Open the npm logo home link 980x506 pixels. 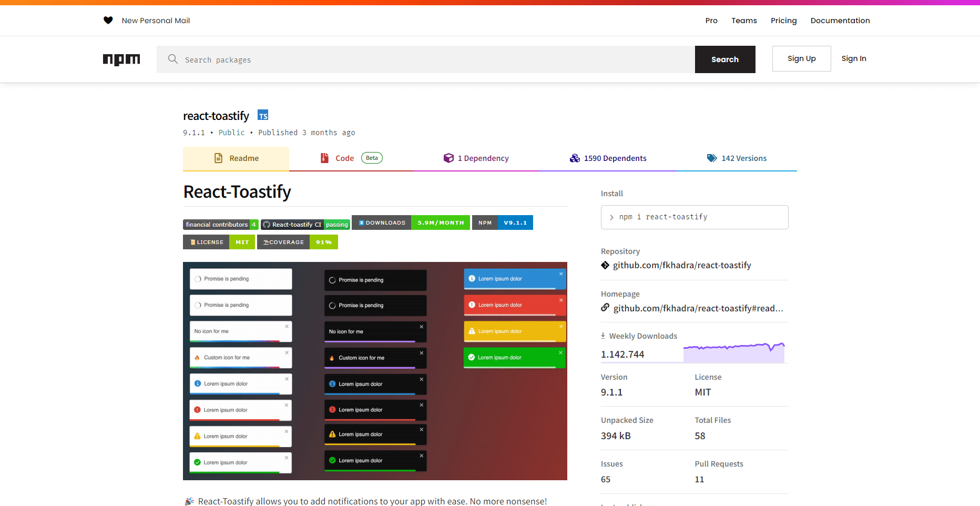click(121, 59)
